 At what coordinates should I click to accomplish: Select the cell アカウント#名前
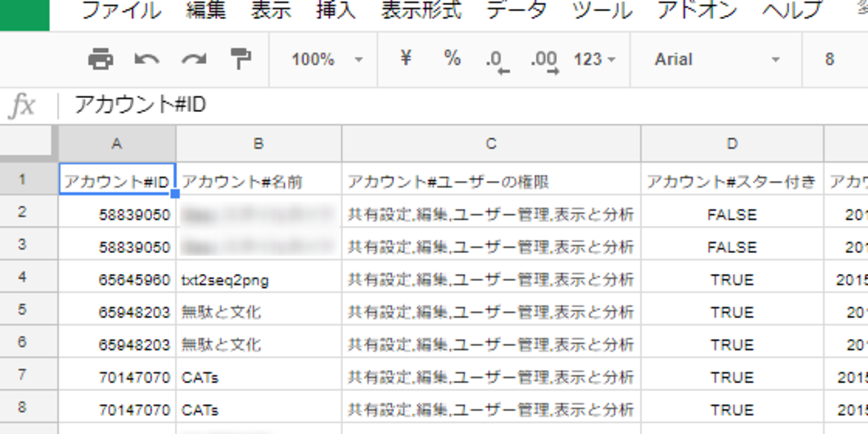tap(259, 180)
